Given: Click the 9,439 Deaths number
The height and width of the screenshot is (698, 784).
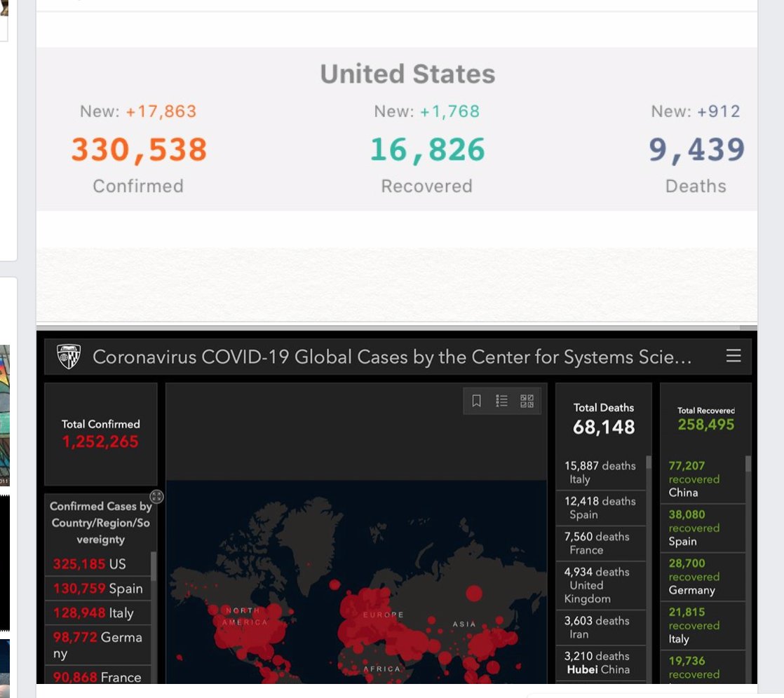Looking at the screenshot, I should coord(696,149).
